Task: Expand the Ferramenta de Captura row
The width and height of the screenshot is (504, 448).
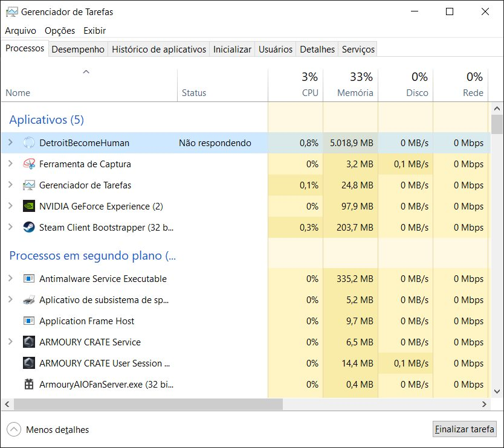Action: (10, 164)
